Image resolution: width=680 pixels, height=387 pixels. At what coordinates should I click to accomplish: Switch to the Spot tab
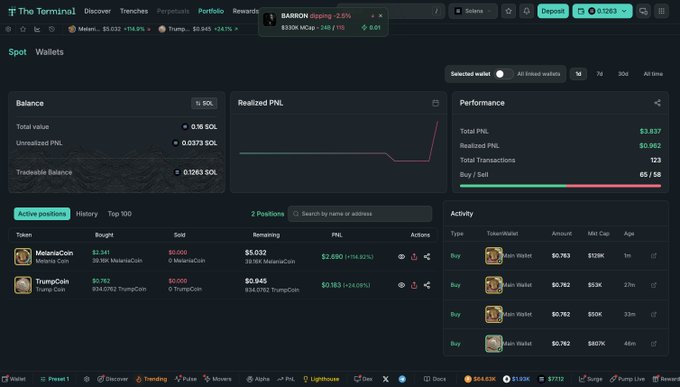pos(18,52)
